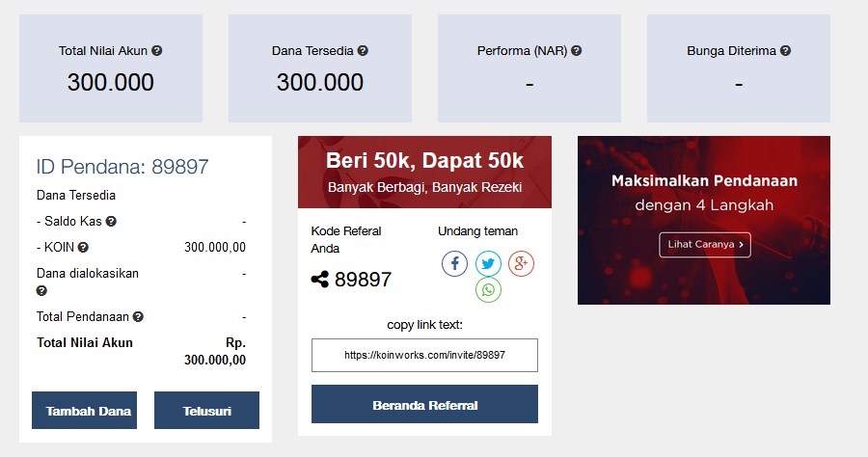Click help icon under Dana dialokasikan
The height and width of the screenshot is (457, 868).
(41, 290)
